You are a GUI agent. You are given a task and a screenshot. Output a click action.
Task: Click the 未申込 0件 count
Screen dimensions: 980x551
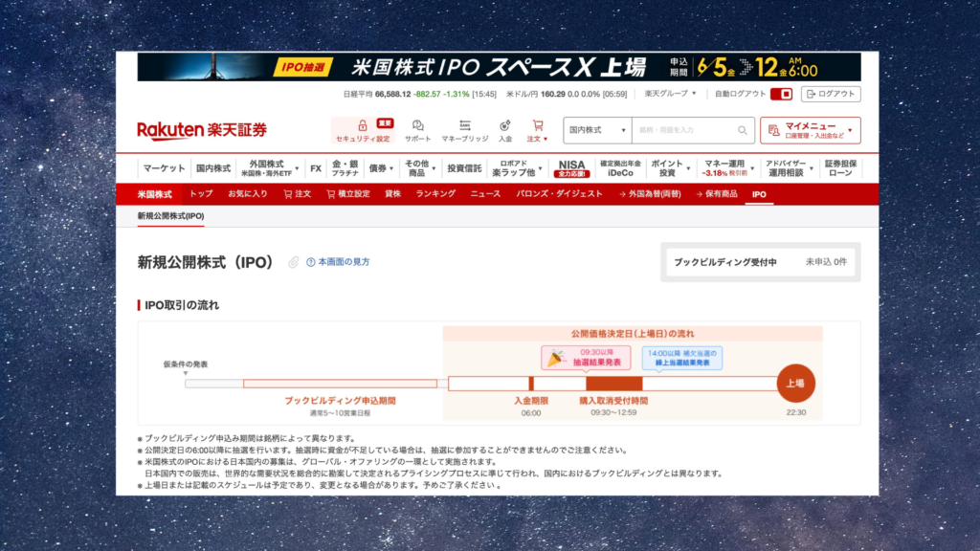[x=826, y=262]
